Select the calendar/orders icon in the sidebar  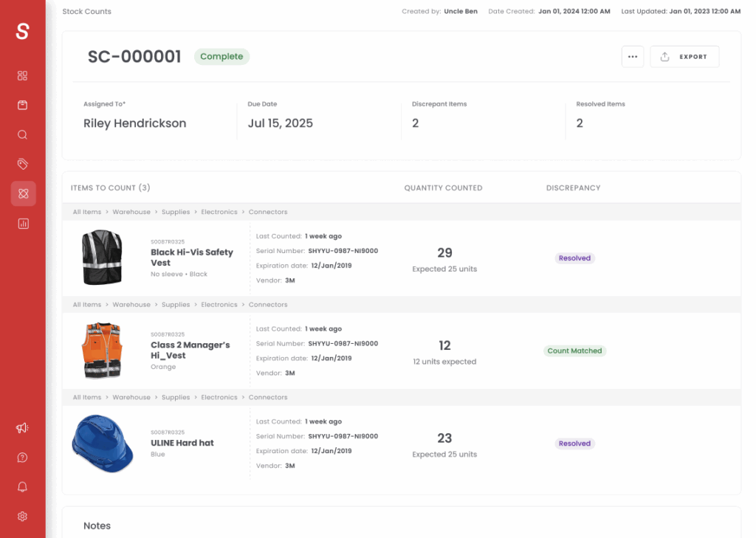click(x=22, y=105)
